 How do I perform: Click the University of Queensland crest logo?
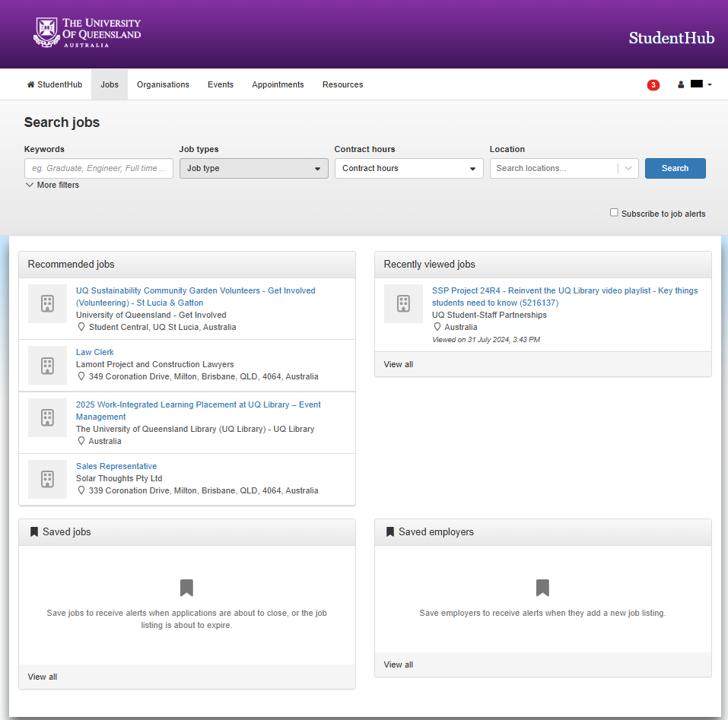[46, 33]
